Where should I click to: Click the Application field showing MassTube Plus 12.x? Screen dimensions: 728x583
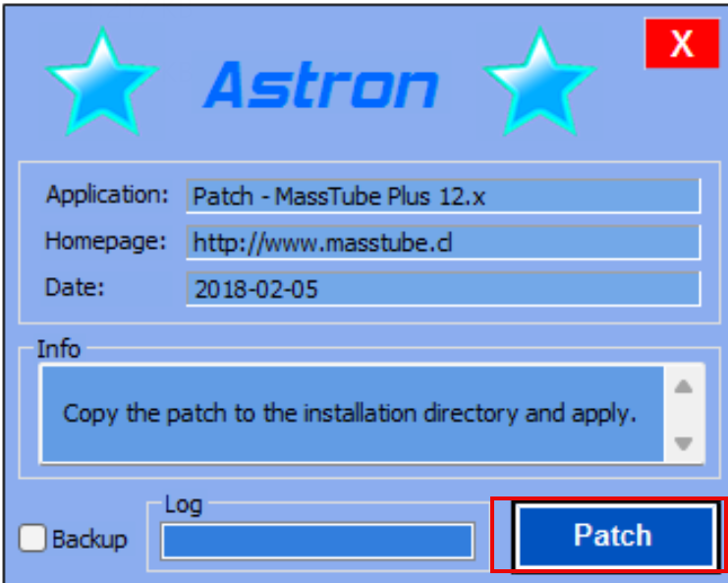442,196
